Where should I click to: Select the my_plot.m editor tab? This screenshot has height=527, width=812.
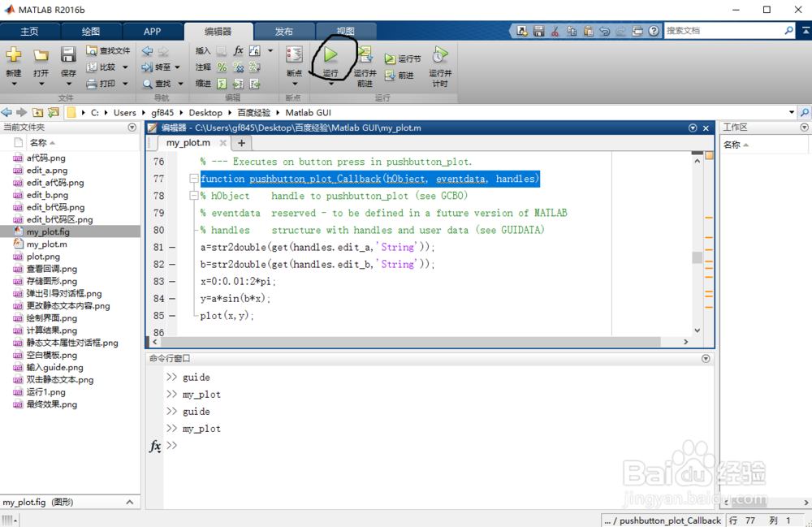pos(188,143)
